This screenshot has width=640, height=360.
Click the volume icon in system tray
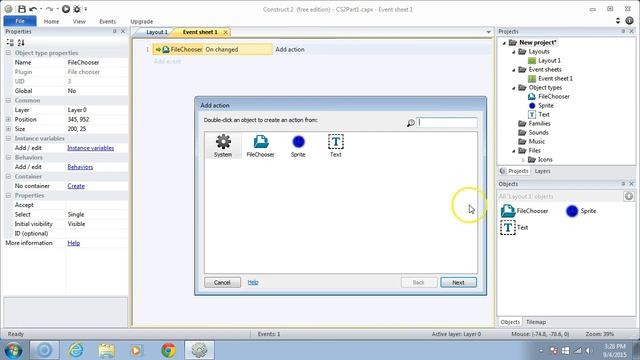click(x=589, y=350)
